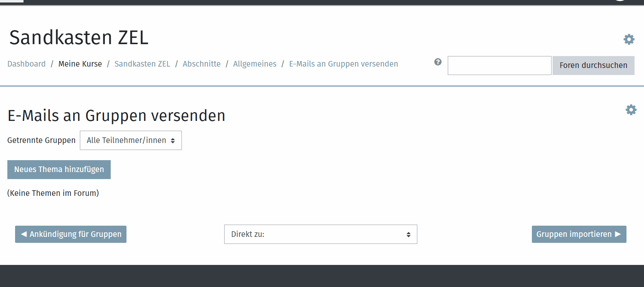
Task: Open the forum settings gear menu
Action: click(631, 110)
